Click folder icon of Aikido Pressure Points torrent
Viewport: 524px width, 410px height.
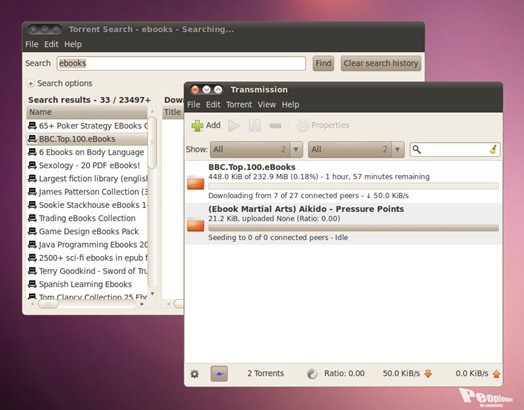(x=195, y=224)
